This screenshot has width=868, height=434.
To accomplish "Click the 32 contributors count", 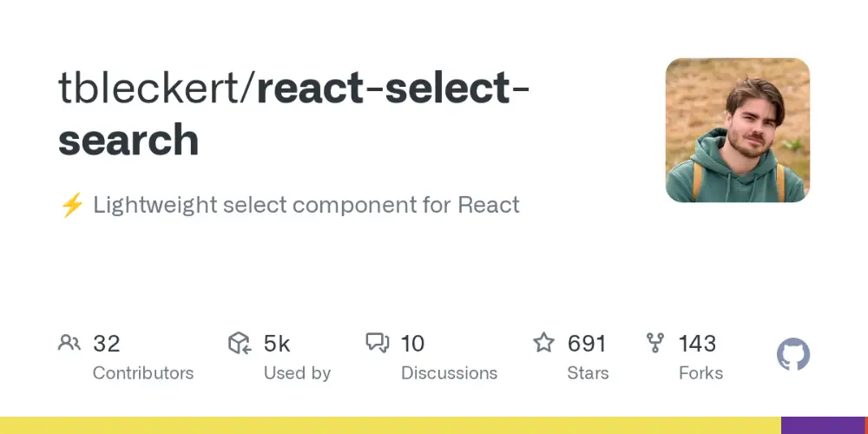I will pos(106,344).
